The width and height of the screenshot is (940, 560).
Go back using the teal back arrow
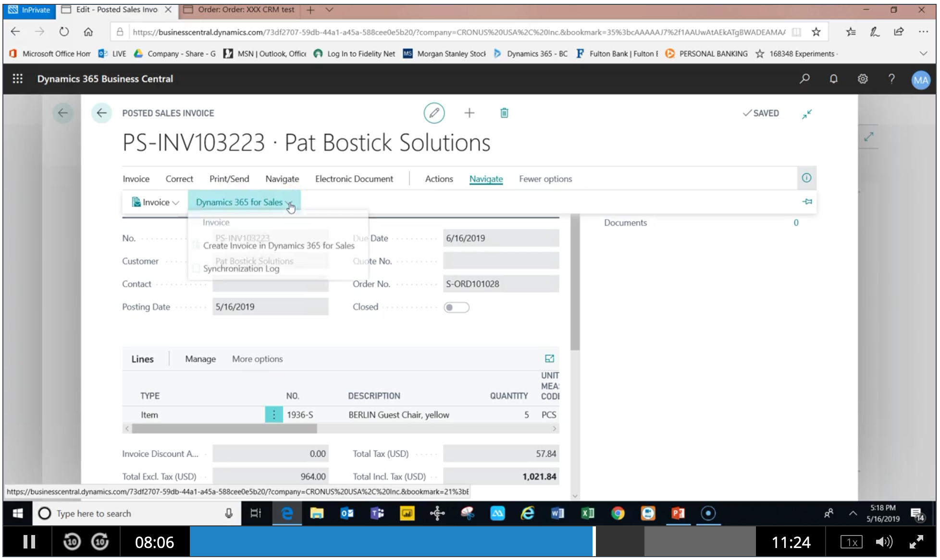click(x=101, y=113)
